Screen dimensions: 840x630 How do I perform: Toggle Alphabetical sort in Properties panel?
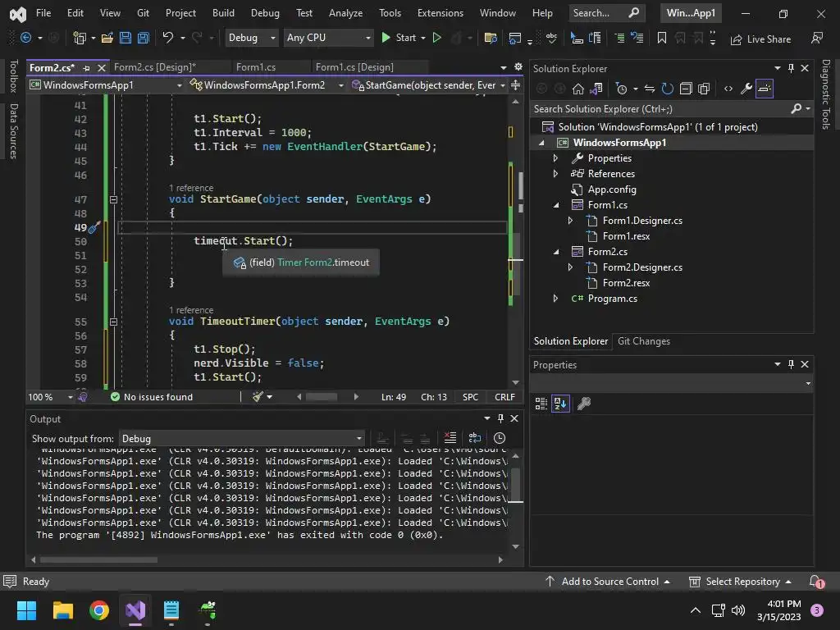click(x=560, y=404)
